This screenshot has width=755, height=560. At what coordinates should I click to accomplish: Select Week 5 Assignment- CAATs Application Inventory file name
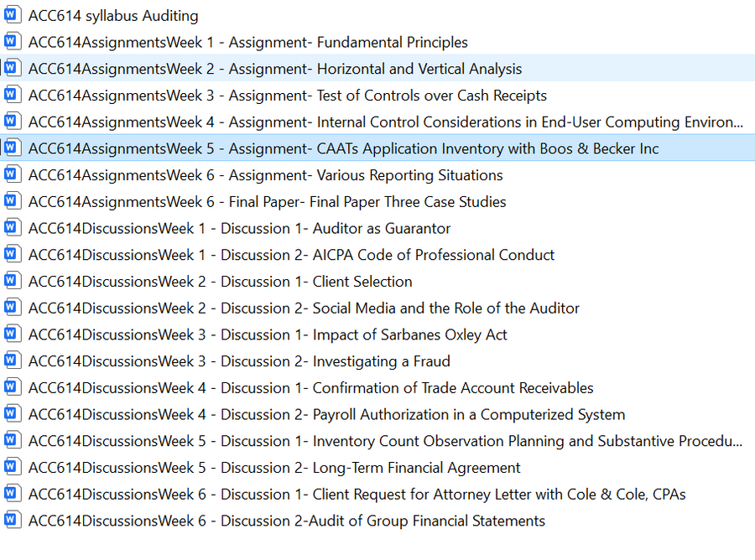tap(343, 148)
